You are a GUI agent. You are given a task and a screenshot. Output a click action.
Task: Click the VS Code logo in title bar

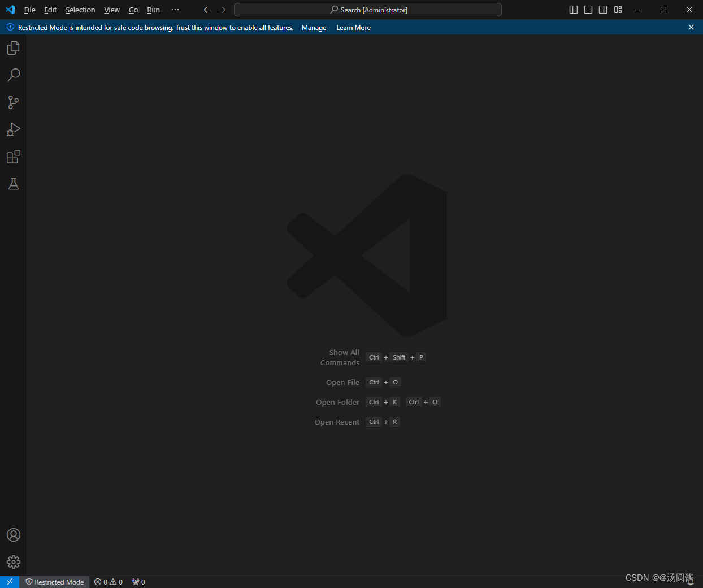click(x=10, y=10)
